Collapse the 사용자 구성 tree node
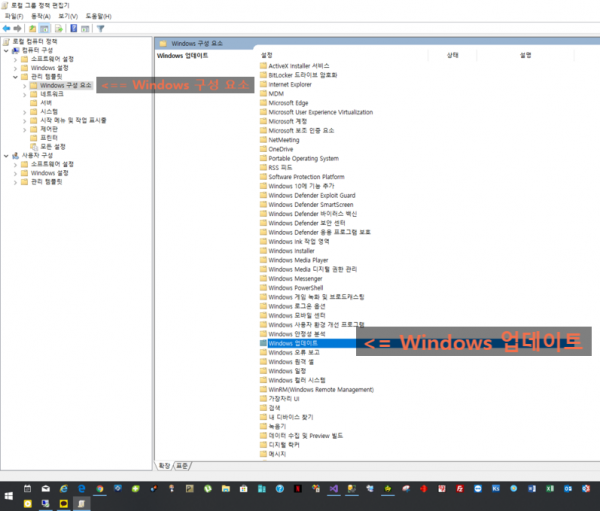This screenshot has height=511, width=600. click(6, 156)
